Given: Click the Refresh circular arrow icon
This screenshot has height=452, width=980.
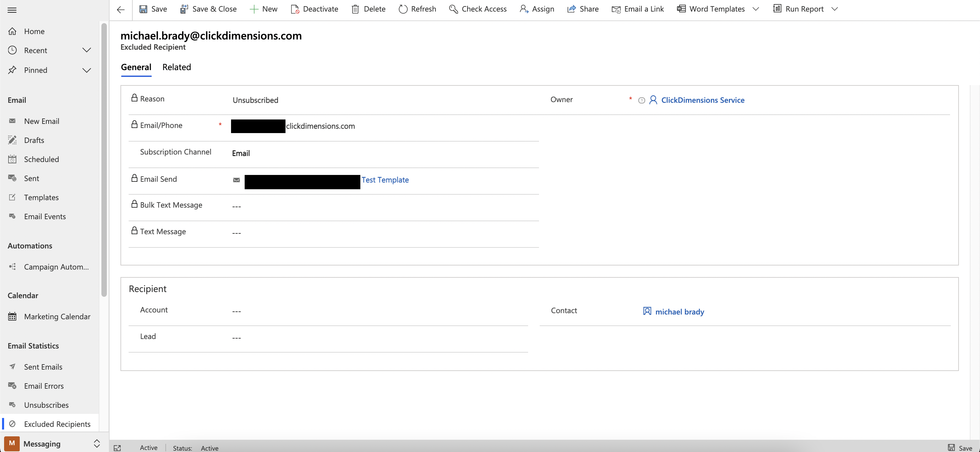Looking at the screenshot, I should 403,9.
